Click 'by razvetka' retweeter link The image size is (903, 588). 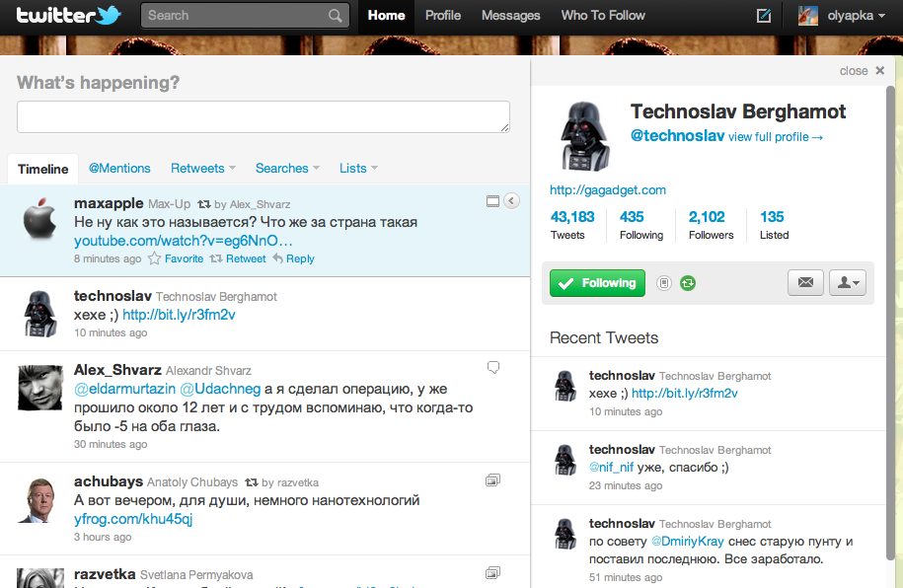click(290, 482)
